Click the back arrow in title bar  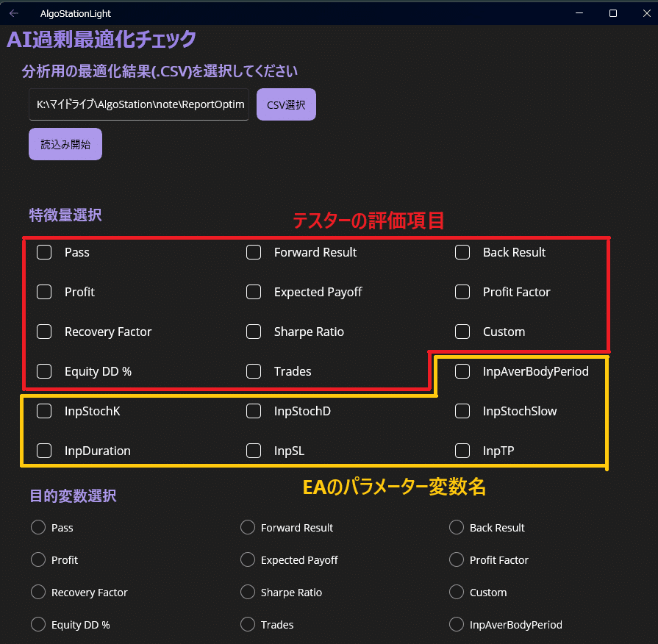14,13
